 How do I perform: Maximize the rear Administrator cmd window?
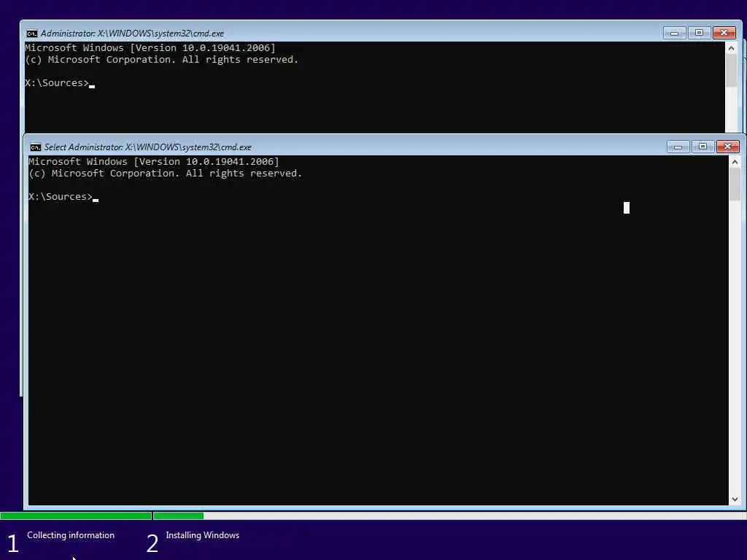pos(699,33)
